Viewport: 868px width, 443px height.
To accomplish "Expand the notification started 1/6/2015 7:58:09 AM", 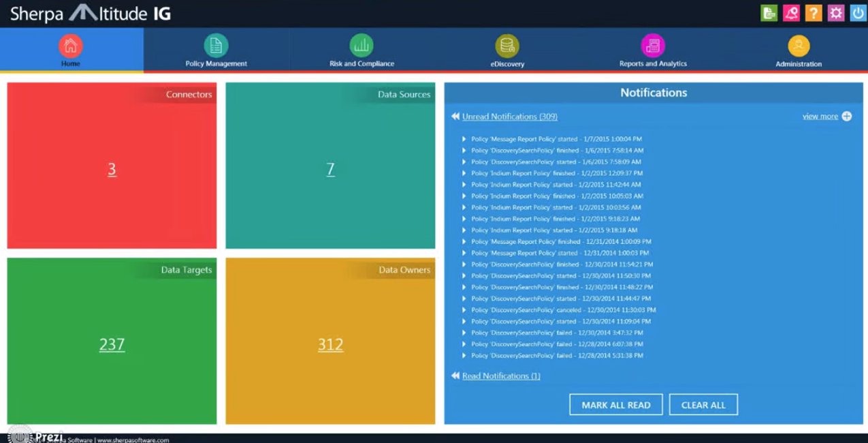I will [464, 162].
